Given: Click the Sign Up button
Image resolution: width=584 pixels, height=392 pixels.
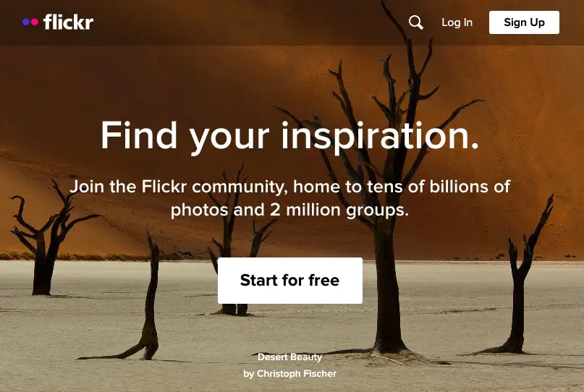Looking at the screenshot, I should coord(524,22).
